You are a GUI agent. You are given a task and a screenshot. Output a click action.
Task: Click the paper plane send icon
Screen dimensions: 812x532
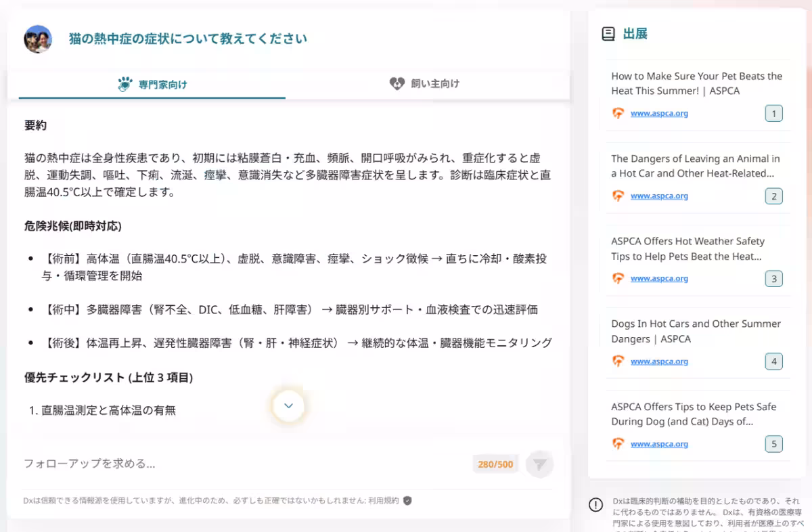539,464
